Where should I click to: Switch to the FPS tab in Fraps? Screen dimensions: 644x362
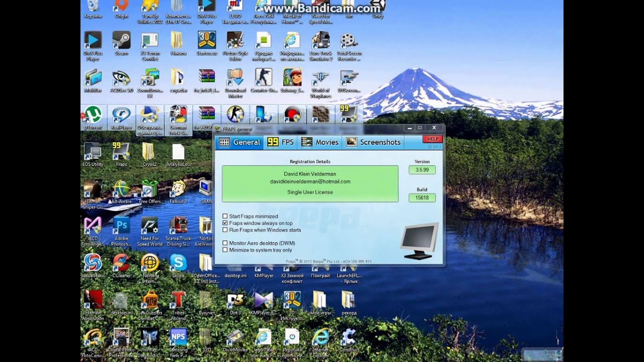pyautogui.click(x=281, y=142)
